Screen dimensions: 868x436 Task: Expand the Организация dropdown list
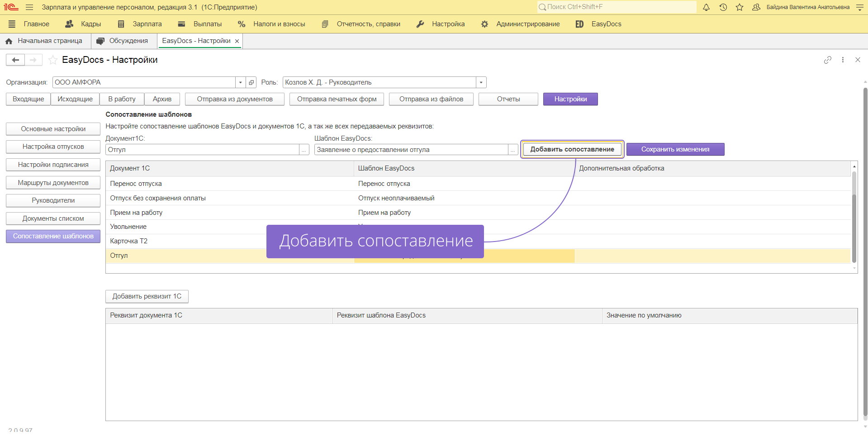(x=240, y=82)
